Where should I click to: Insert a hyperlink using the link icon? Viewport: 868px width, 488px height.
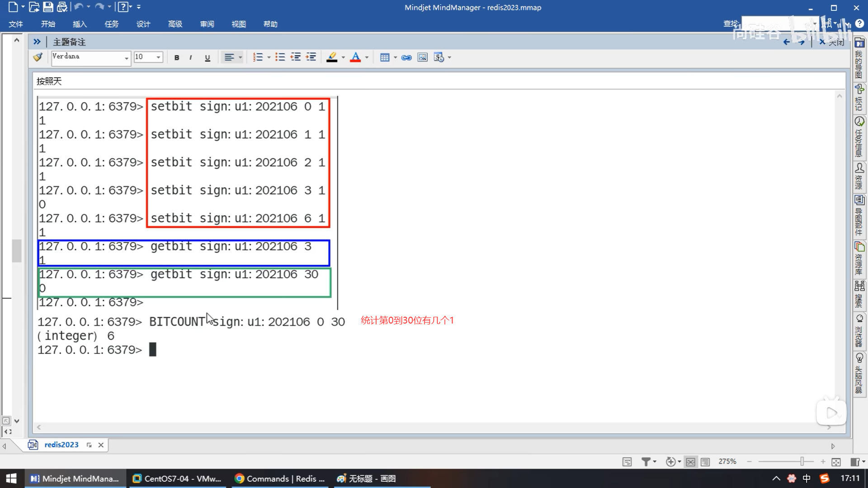pyautogui.click(x=406, y=57)
